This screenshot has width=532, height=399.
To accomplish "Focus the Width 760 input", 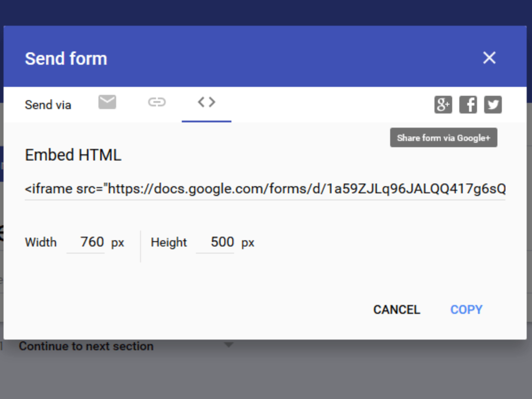I will [86, 242].
